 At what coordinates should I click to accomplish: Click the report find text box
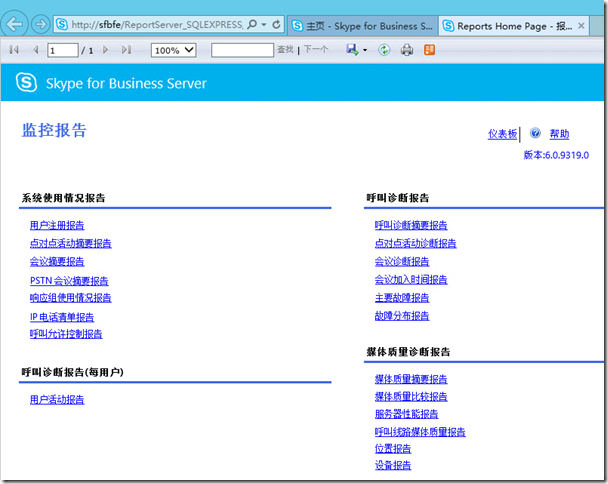242,50
